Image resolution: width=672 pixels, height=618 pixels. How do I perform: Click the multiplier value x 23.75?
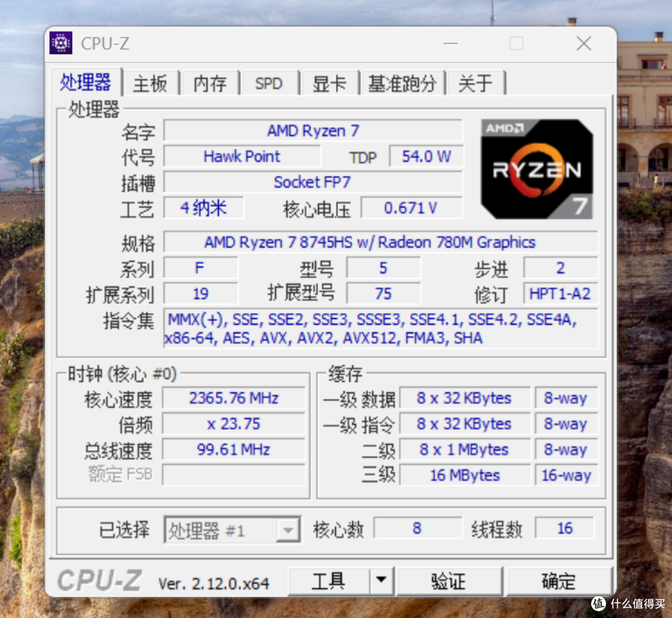[233, 424]
